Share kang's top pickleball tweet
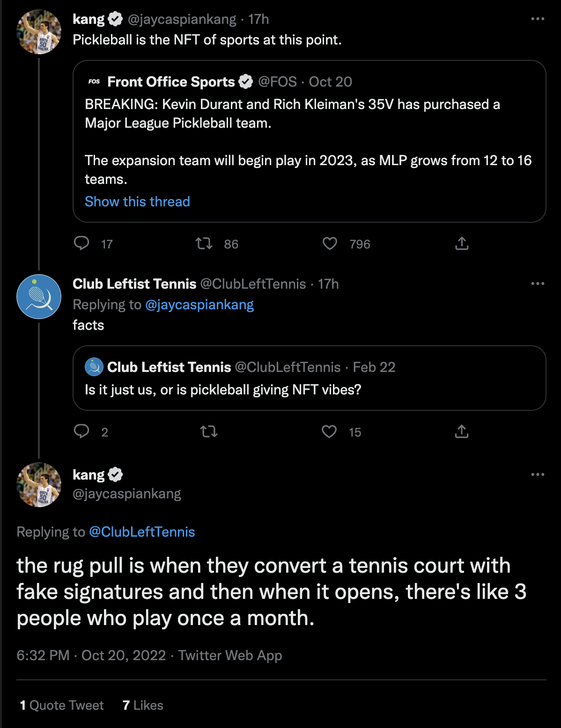 (x=462, y=243)
